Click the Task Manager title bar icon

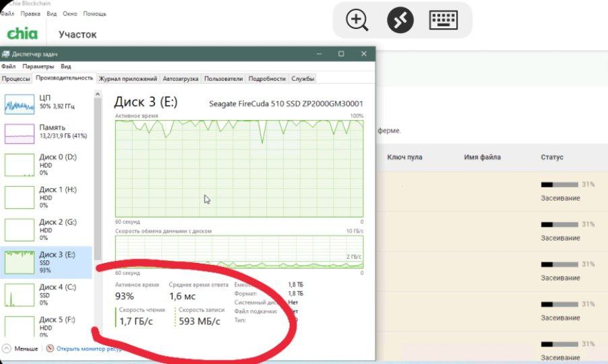5,54
